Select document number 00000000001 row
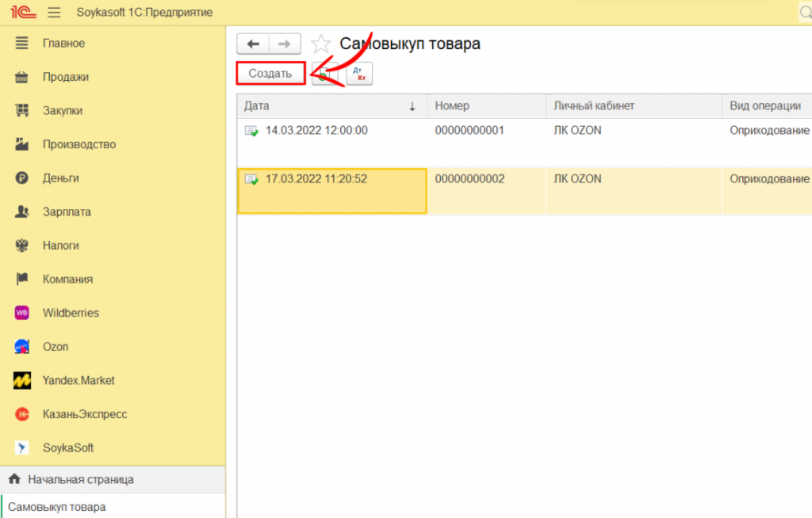 tap(469, 131)
